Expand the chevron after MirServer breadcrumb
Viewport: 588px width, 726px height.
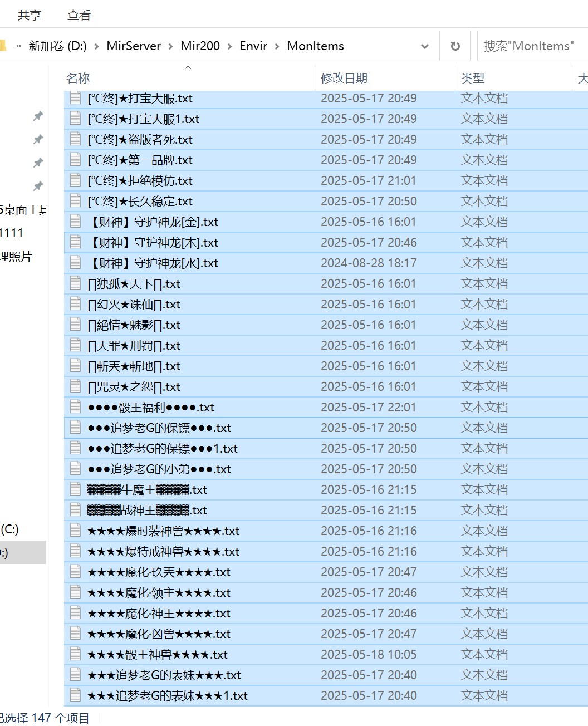click(170, 46)
